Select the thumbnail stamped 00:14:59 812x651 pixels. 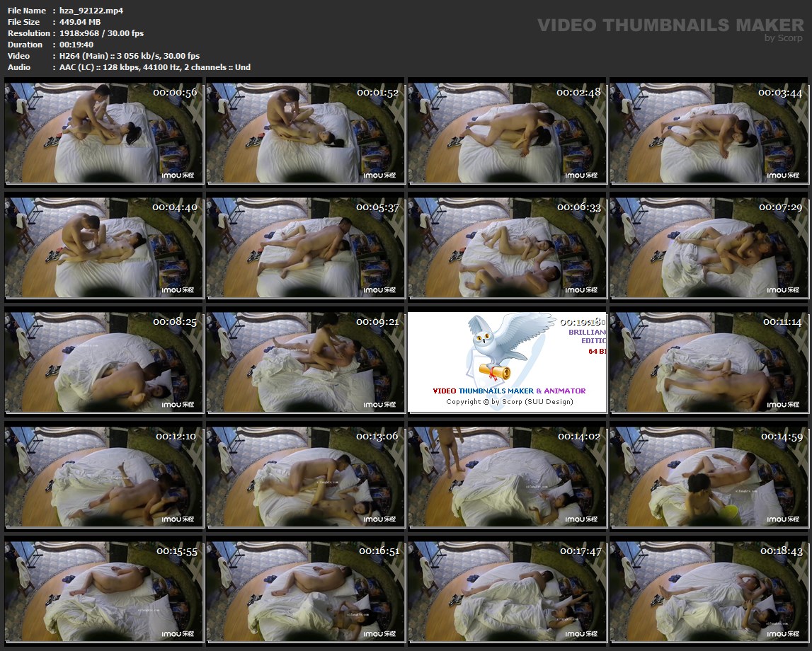click(709, 477)
